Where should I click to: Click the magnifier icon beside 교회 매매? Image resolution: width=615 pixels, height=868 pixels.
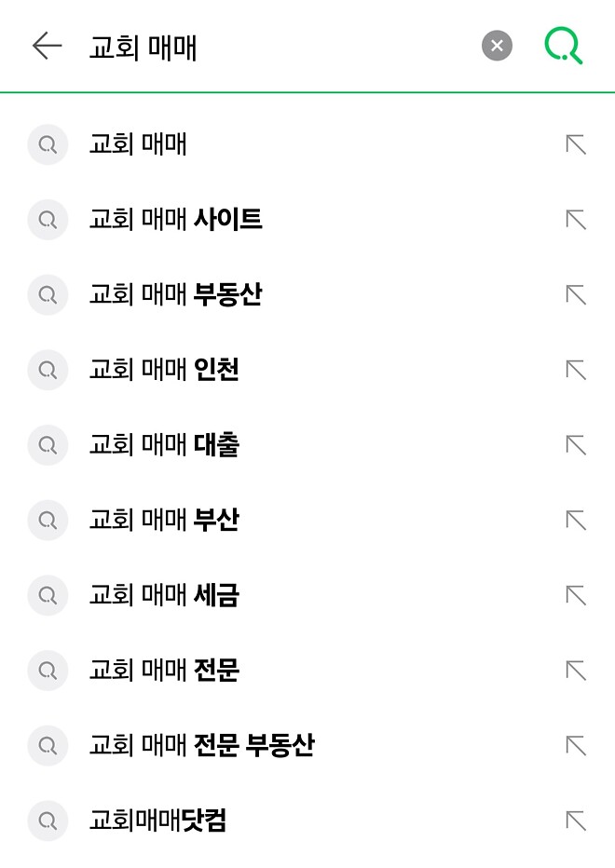48,145
